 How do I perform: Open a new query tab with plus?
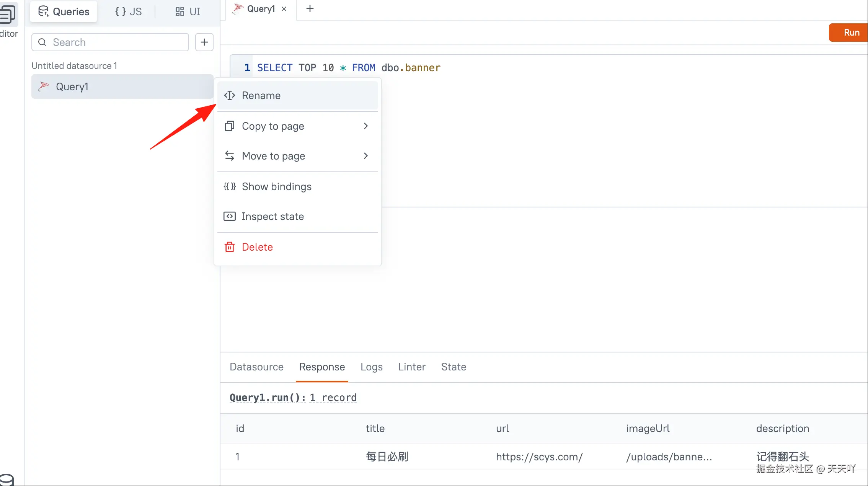(310, 8)
